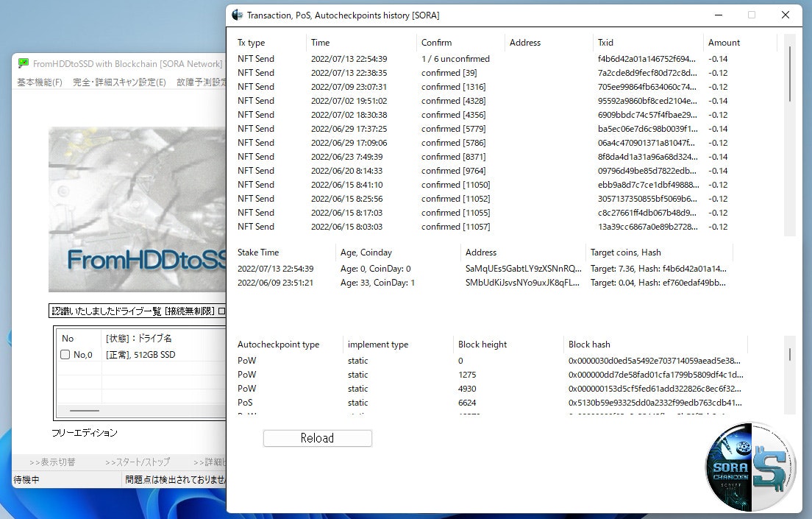Image resolution: width=812 pixels, height=519 pixels.
Task: Close the Transaction history window
Action: click(786, 15)
